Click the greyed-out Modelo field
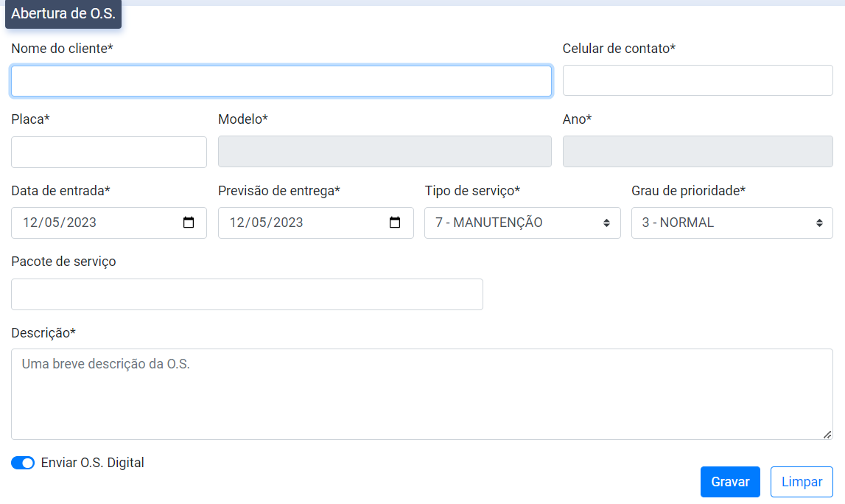 (x=385, y=152)
